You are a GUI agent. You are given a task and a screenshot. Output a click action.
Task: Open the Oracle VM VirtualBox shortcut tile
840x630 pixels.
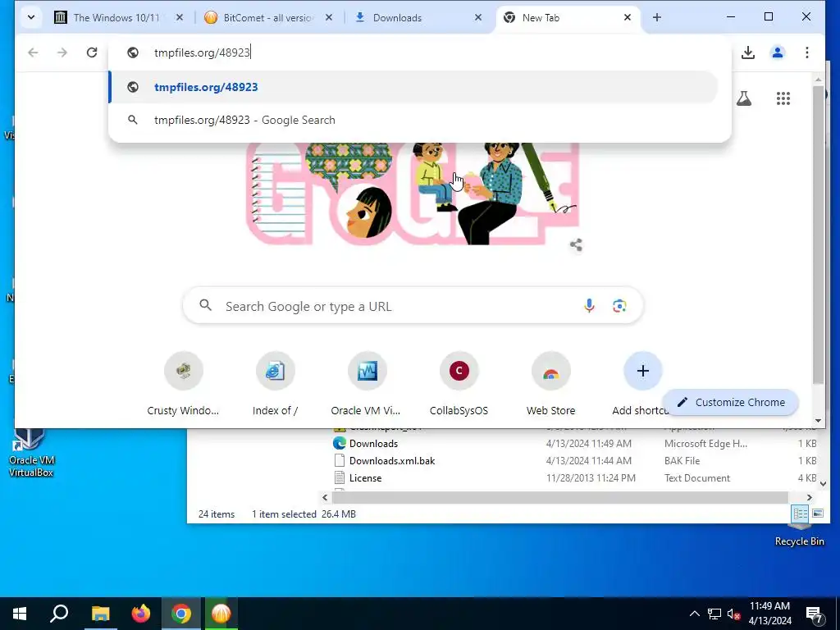pos(367,384)
